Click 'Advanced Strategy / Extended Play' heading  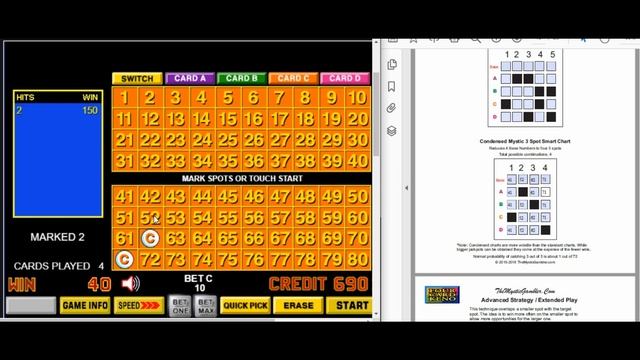pyautogui.click(x=529, y=300)
